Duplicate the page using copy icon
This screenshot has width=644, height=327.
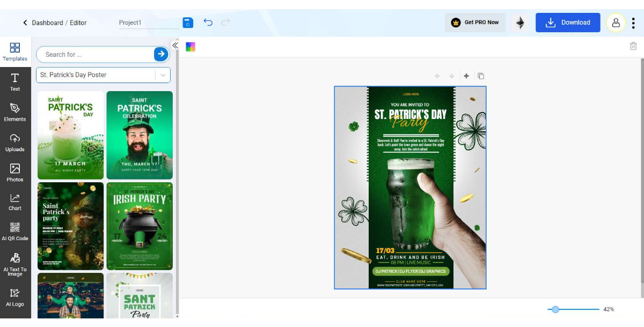(x=481, y=76)
